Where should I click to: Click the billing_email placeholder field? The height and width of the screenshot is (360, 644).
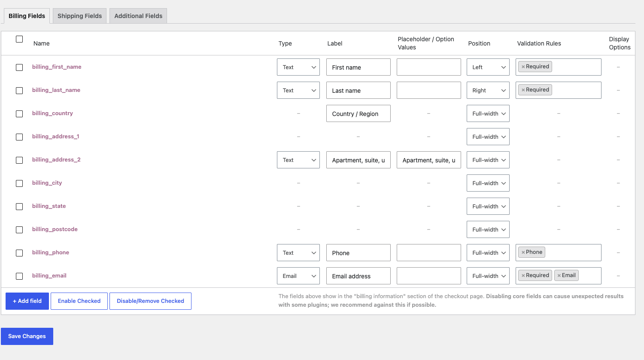429,276
